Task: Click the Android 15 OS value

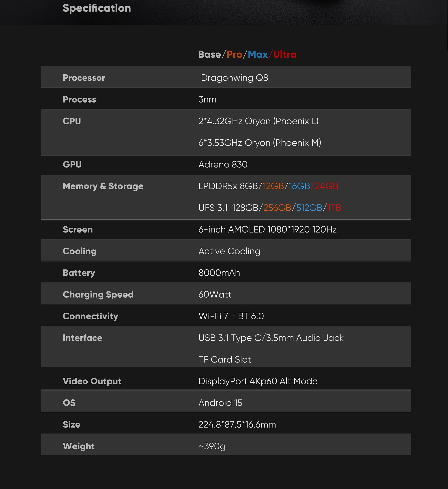Action: (x=220, y=403)
